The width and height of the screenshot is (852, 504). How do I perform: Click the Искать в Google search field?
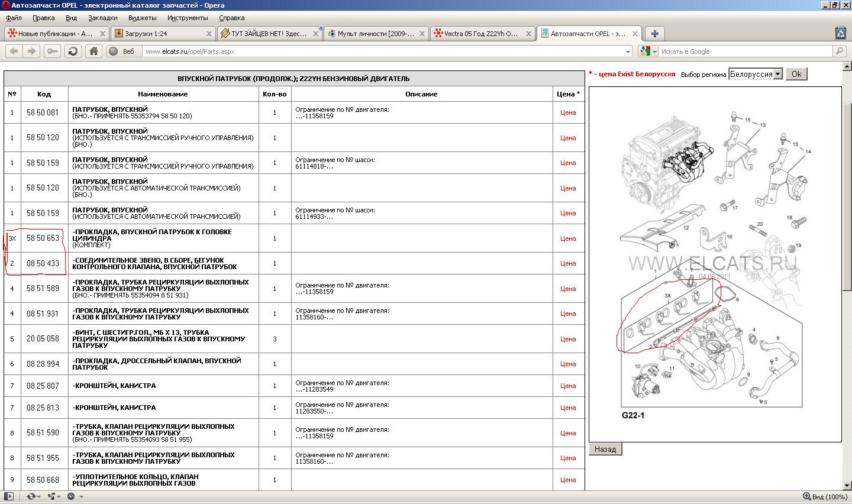pyautogui.click(x=745, y=51)
